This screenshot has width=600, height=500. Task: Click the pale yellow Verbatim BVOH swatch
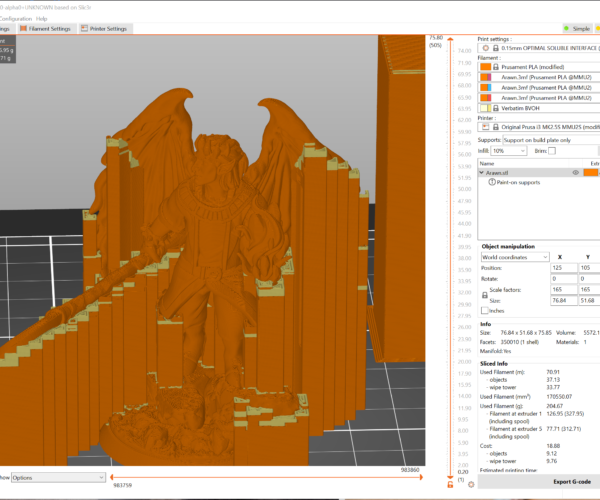tap(486, 108)
